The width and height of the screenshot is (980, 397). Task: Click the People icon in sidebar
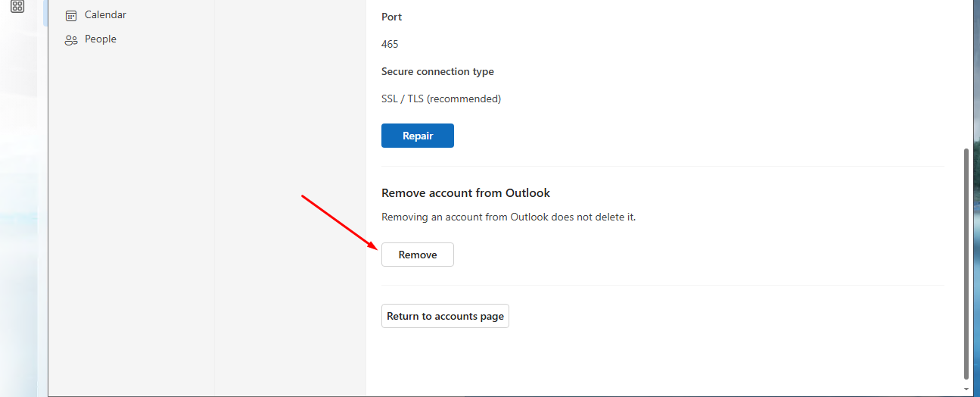click(71, 39)
